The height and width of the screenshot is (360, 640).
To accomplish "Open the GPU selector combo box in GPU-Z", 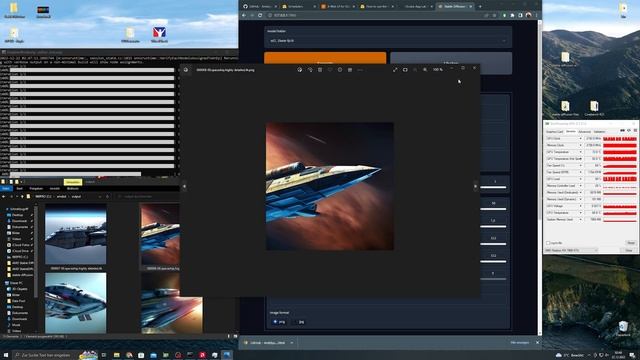I will 571,250.
